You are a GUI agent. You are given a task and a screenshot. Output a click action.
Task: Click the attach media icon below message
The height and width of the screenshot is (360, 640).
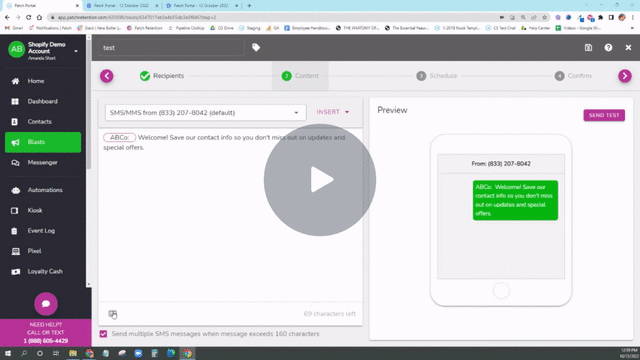[x=113, y=314]
